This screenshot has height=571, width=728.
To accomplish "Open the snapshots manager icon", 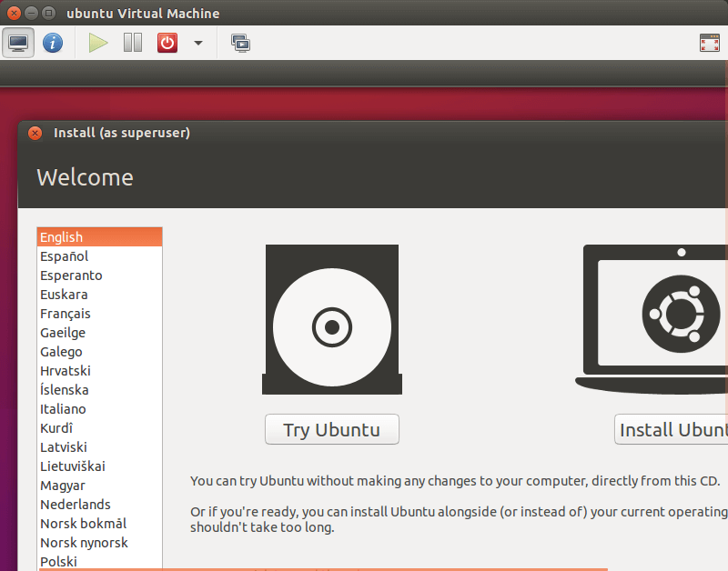I will click(x=240, y=43).
